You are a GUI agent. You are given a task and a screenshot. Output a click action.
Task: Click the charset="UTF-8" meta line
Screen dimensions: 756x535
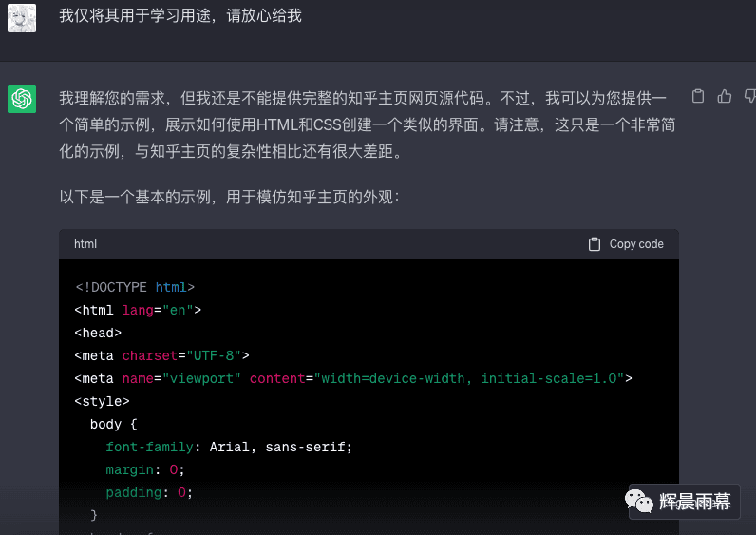point(162,355)
